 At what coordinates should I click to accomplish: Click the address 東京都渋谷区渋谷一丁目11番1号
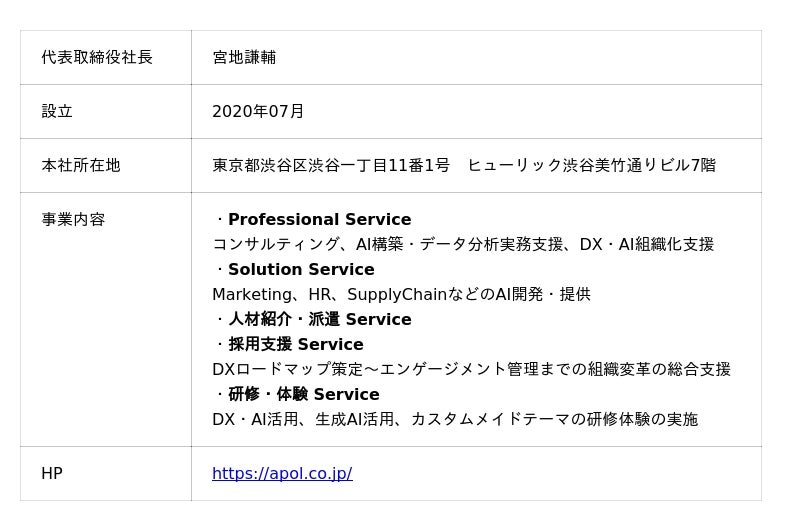pyautogui.click(x=331, y=165)
